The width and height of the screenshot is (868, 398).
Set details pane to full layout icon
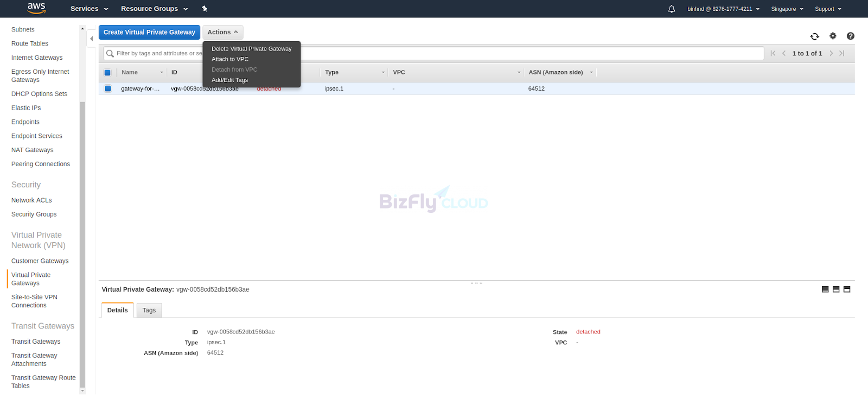[x=847, y=289]
